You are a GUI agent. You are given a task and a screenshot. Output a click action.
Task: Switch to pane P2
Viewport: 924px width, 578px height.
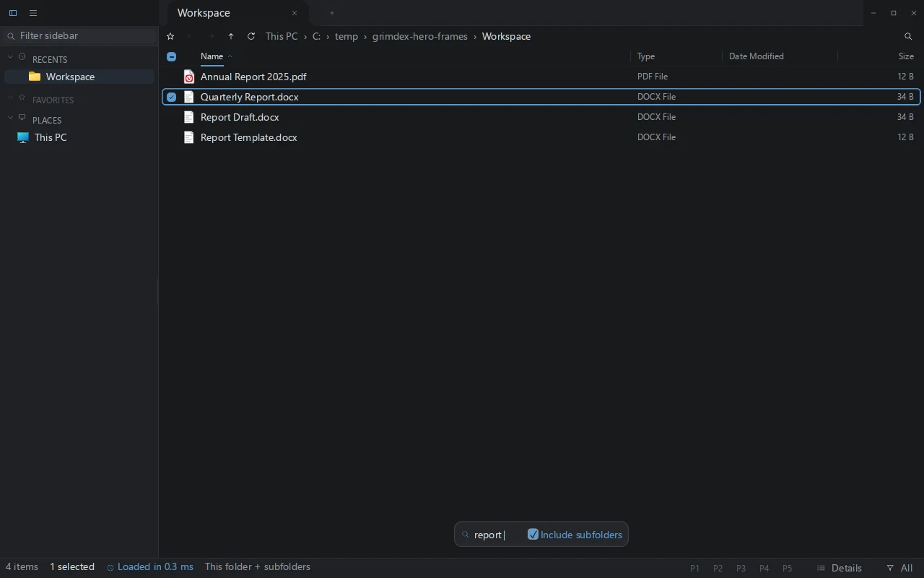[x=718, y=568]
